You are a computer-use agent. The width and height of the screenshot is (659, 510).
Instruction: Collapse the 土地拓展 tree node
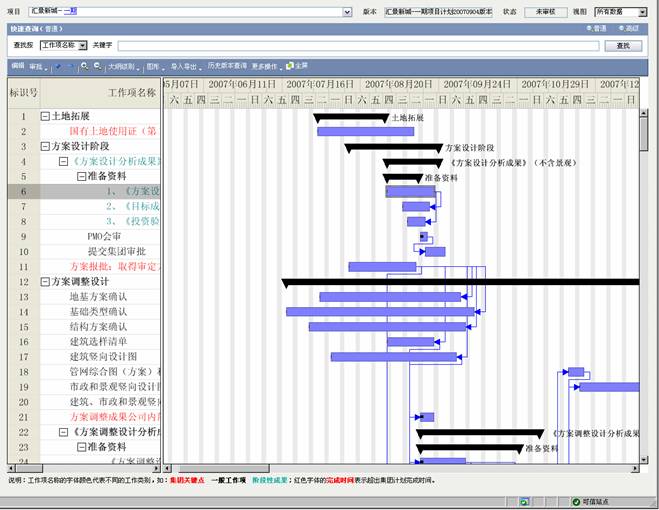(x=45, y=117)
